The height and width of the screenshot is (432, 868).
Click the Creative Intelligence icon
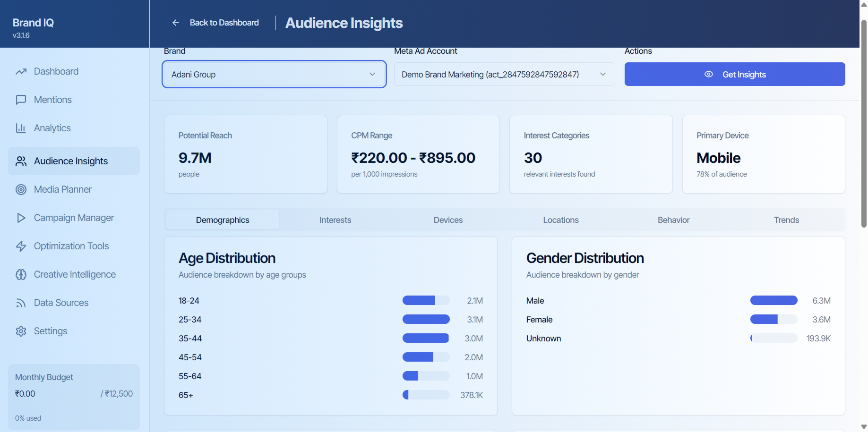[x=21, y=274]
